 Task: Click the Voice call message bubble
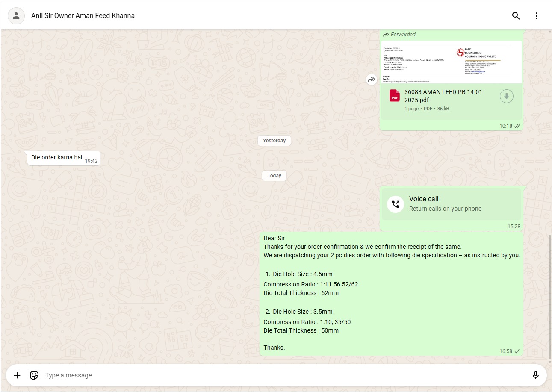coord(451,204)
